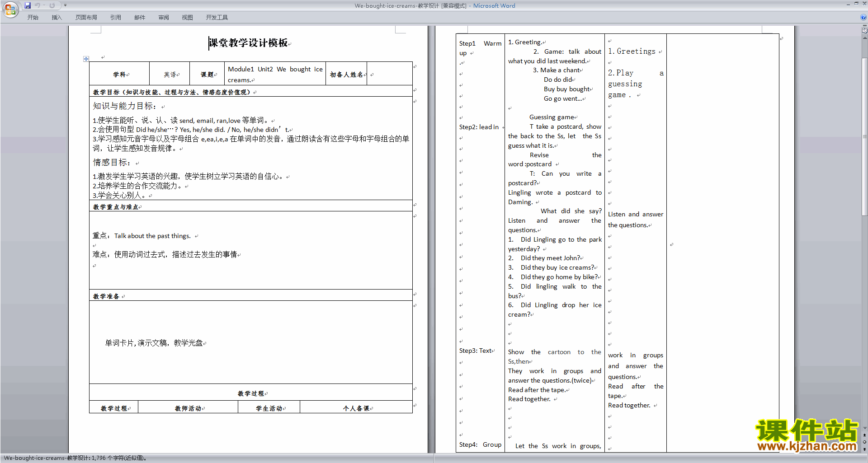This screenshot has width=868, height=463.
Task: Click the Next Page double-arrow button
Action: [865, 449]
